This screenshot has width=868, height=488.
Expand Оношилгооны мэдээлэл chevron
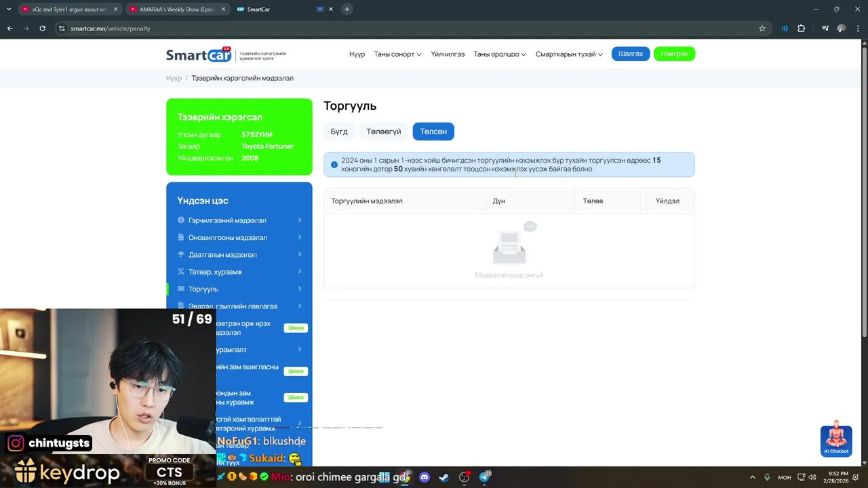(300, 237)
